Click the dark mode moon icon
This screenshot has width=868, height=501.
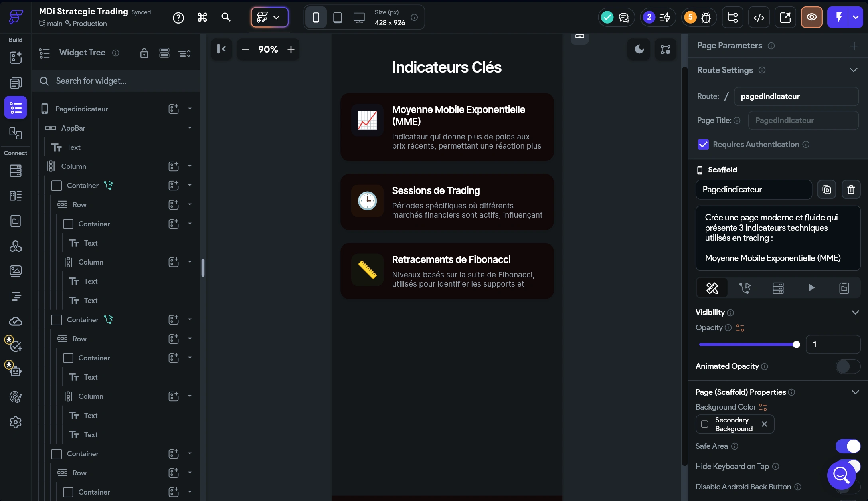coord(639,49)
